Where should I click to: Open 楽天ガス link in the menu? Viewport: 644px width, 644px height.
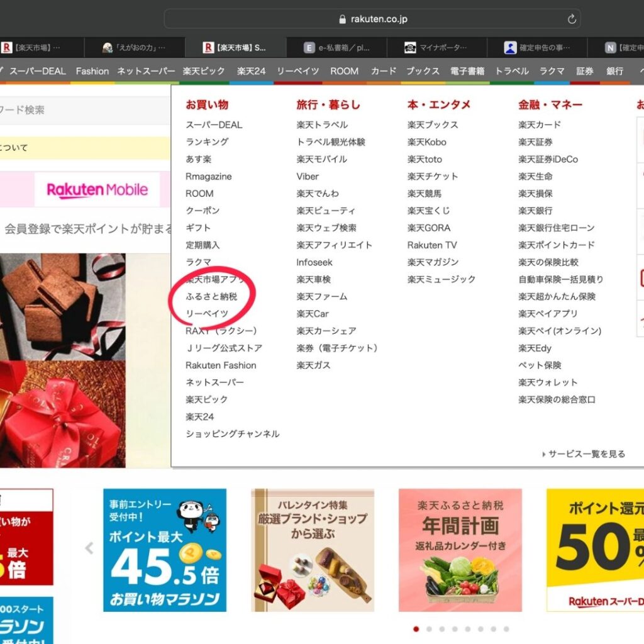(313, 365)
